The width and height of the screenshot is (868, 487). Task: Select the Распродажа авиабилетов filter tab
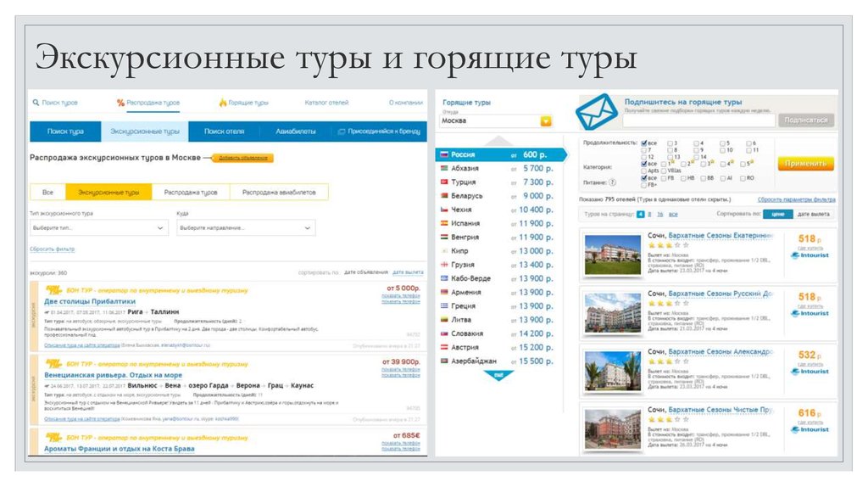(279, 193)
